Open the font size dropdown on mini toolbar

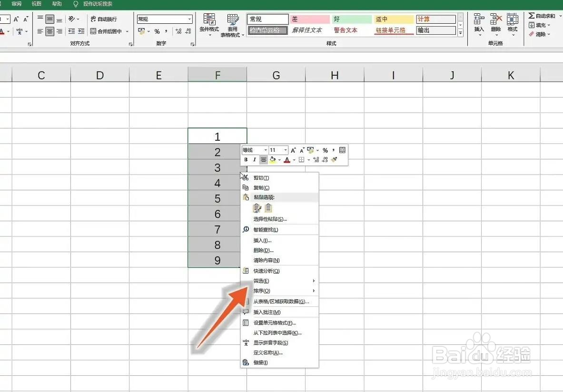[285, 149]
